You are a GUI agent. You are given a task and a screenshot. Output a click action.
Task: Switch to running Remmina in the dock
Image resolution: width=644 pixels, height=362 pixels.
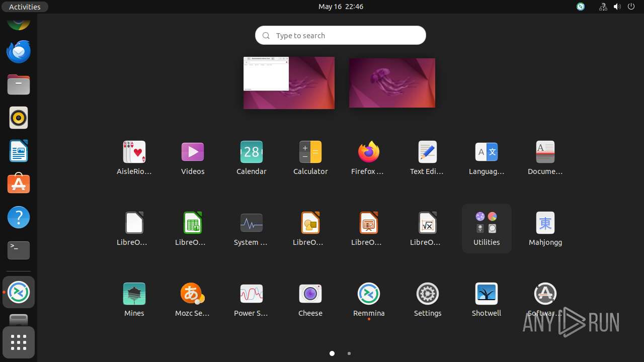pos(19,292)
